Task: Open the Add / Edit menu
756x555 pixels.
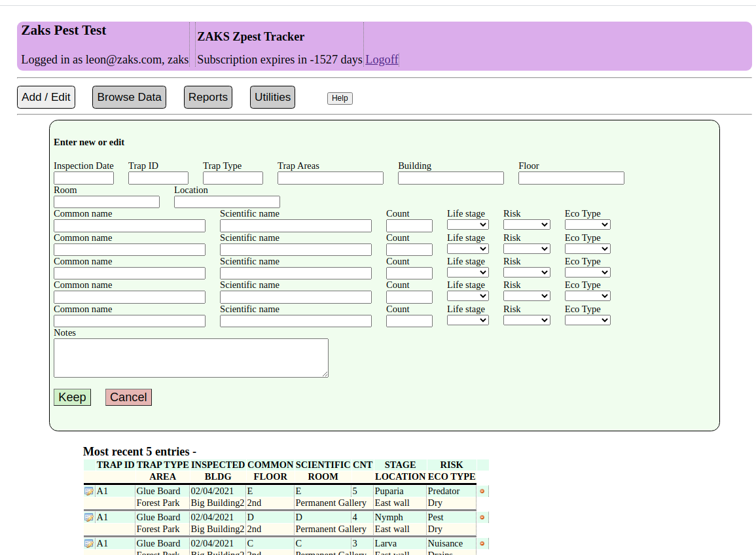Action: [x=46, y=97]
